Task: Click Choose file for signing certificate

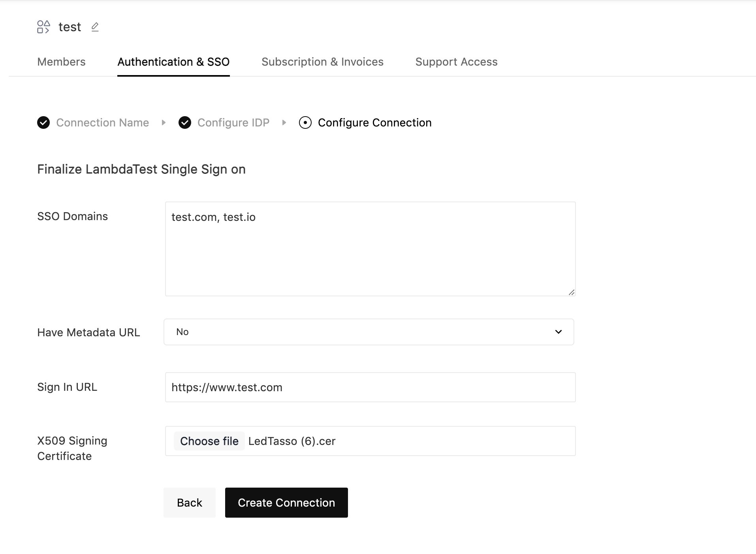Action: click(x=209, y=441)
